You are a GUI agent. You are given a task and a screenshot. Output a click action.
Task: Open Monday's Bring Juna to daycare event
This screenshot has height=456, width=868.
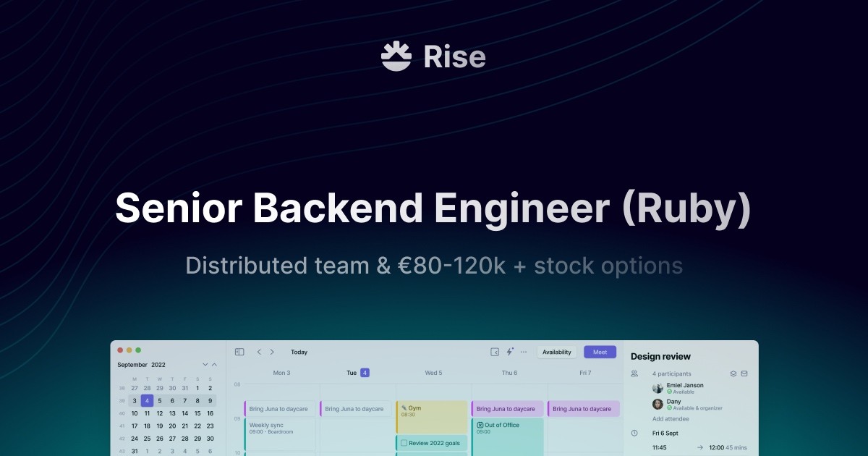(280, 409)
